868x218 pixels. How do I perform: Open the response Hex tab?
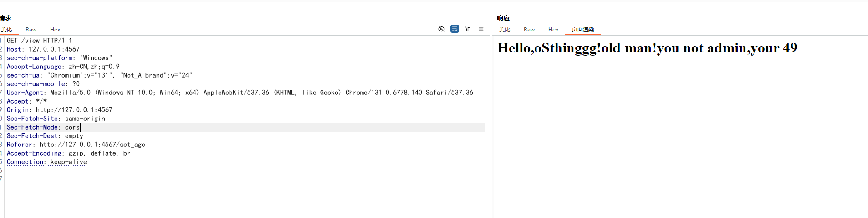tap(553, 30)
